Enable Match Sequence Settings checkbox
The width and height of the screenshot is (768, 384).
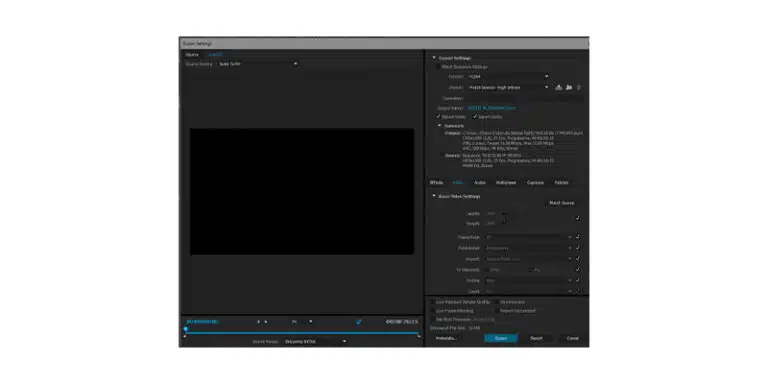pos(438,67)
